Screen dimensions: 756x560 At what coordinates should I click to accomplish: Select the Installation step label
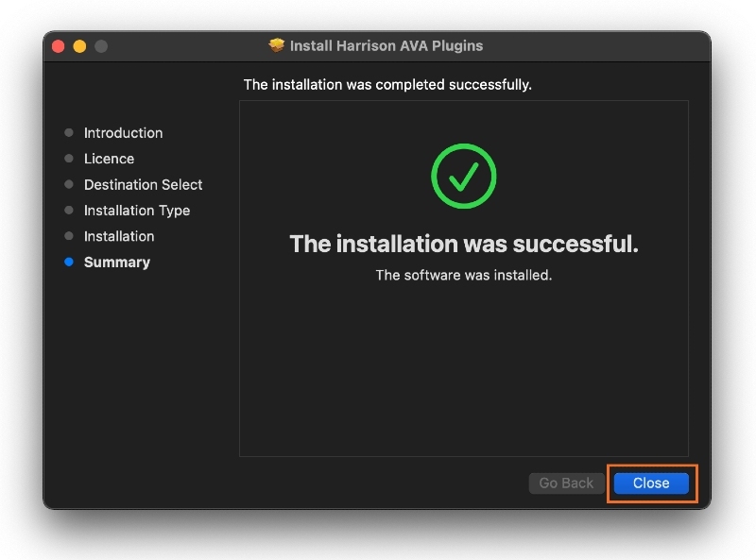(118, 236)
